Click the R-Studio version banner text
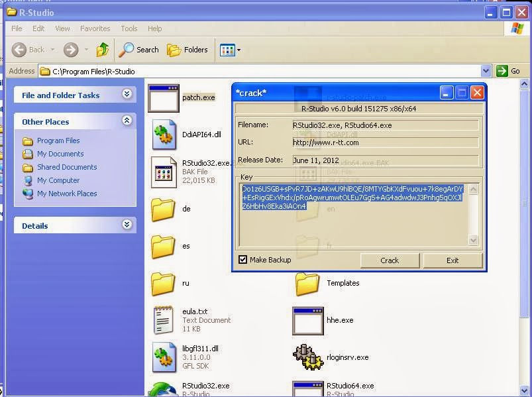This screenshot has height=397, width=532. (358, 109)
